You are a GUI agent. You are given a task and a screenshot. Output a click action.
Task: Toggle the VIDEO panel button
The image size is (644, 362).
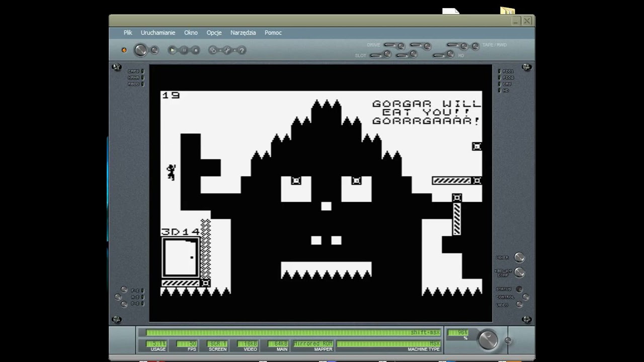[519, 304]
